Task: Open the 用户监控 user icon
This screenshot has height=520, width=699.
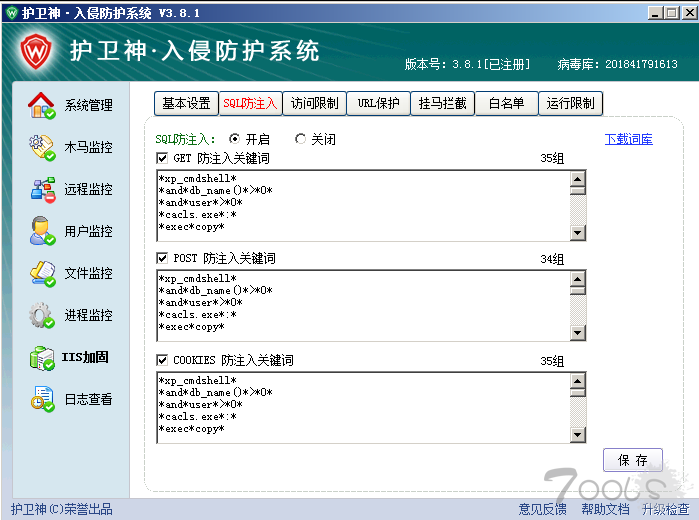Action: (42, 231)
